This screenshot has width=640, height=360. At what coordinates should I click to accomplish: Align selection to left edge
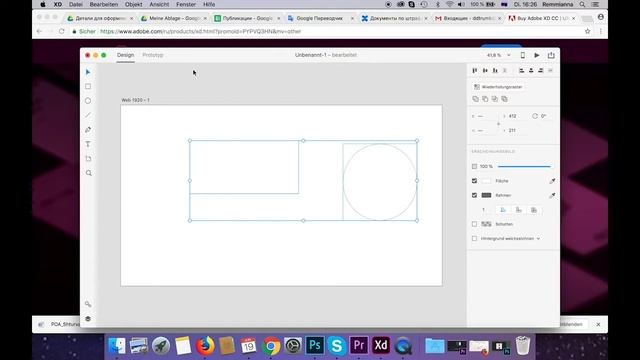tap(521, 71)
